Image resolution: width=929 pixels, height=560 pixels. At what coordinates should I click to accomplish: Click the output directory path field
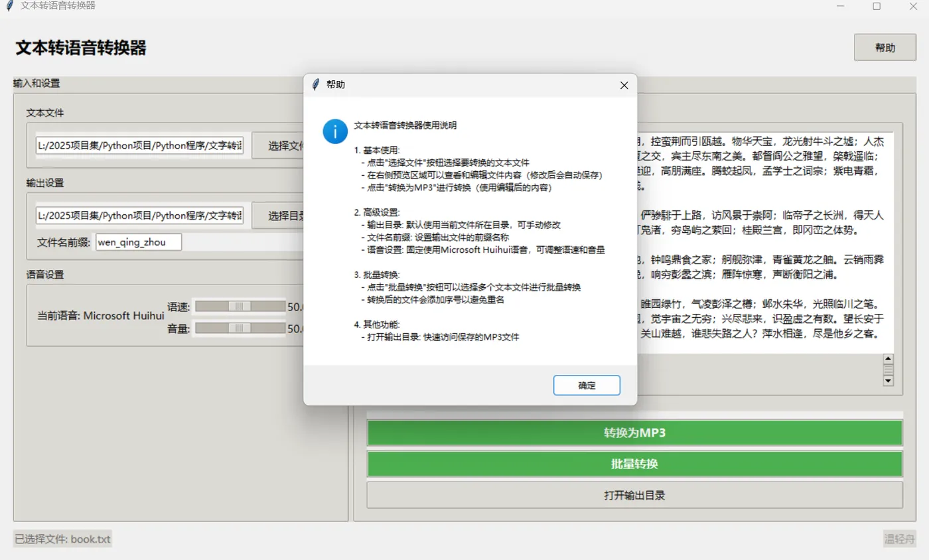pos(139,214)
